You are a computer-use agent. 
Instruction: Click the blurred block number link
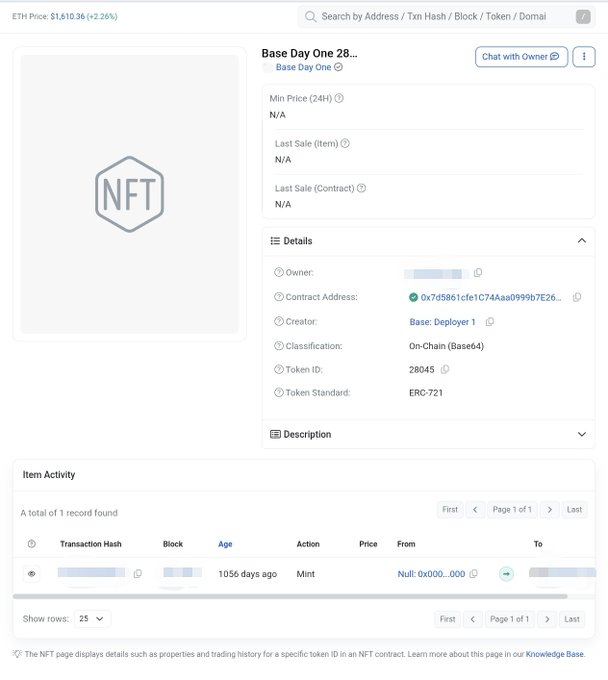[x=182, y=572]
